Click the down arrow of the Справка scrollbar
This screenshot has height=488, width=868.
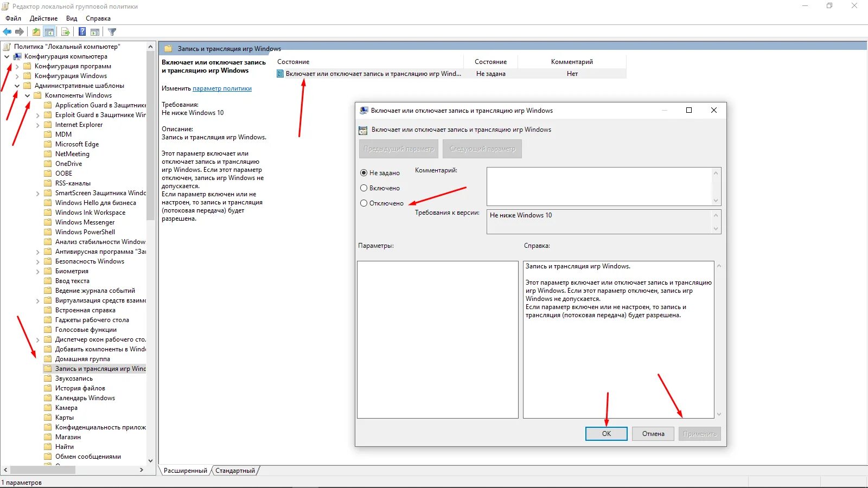pyautogui.click(x=719, y=414)
